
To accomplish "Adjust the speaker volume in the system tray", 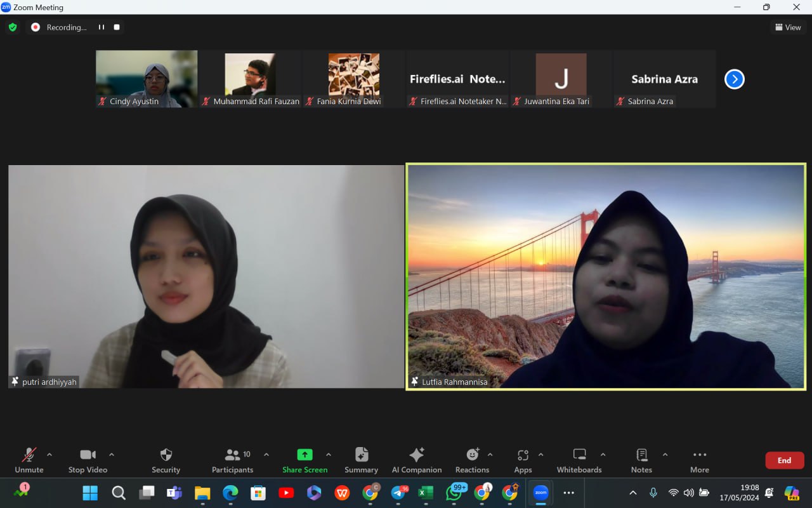I will tap(689, 492).
